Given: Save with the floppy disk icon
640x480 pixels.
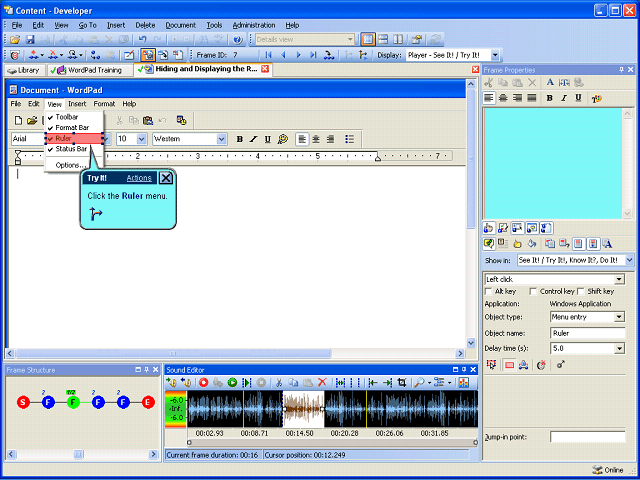Looking at the screenshot, I should coord(30,40).
